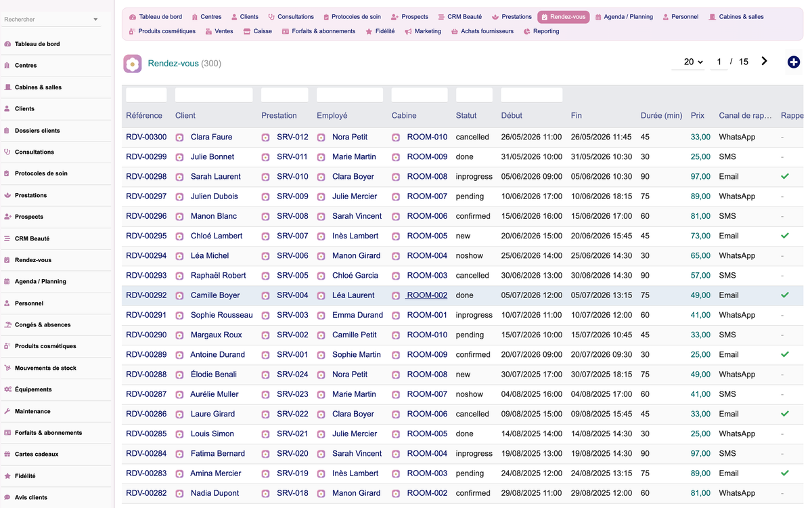Click reminder checkmark in RDV-00283 row
Screen dimensions: 812x508
tap(785, 473)
